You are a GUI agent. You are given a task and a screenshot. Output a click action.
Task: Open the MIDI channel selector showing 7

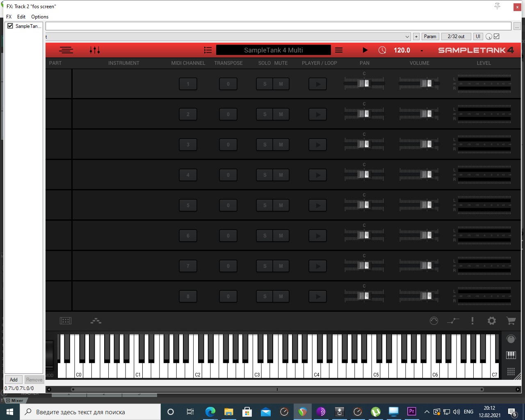pos(188,266)
